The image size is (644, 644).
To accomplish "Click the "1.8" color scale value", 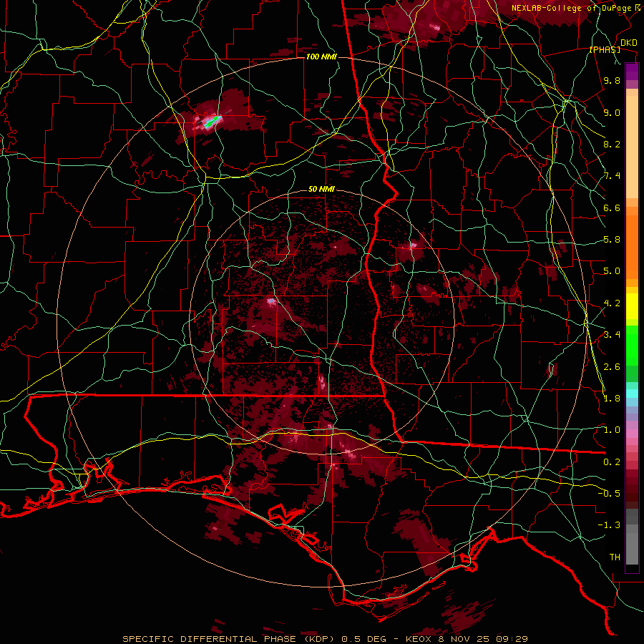I will tap(612, 399).
